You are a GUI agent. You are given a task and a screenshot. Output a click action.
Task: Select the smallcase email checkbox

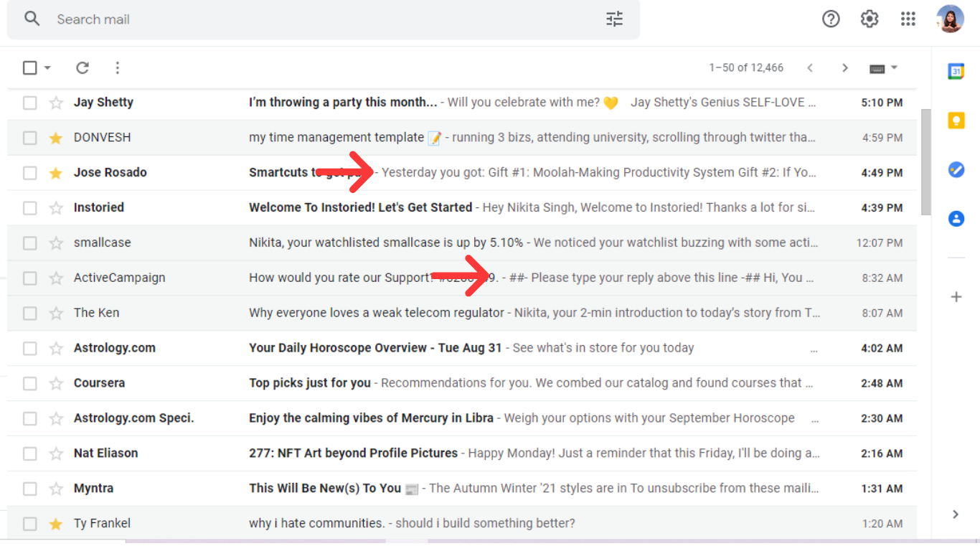29,243
